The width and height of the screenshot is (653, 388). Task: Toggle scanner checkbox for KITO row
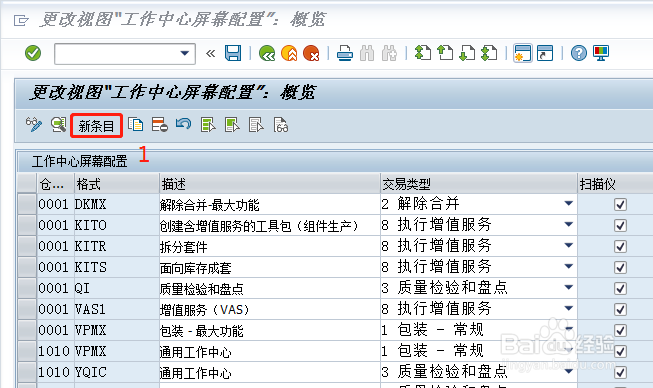(x=620, y=225)
